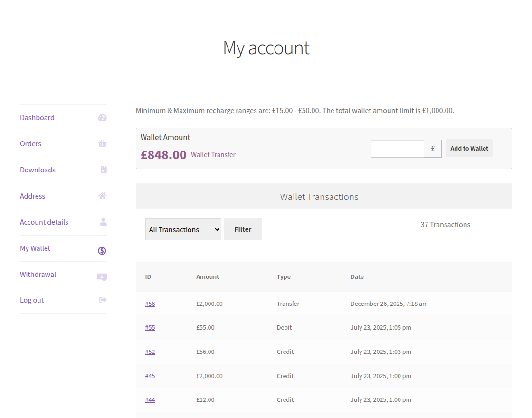Image resolution: width=532 pixels, height=418 pixels.
Task: View credit transaction #45
Action: pos(150,376)
